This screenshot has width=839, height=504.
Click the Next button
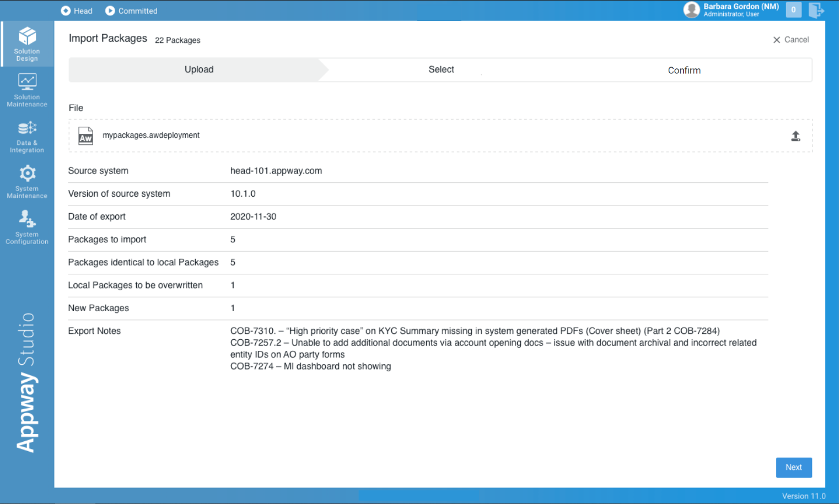click(794, 467)
